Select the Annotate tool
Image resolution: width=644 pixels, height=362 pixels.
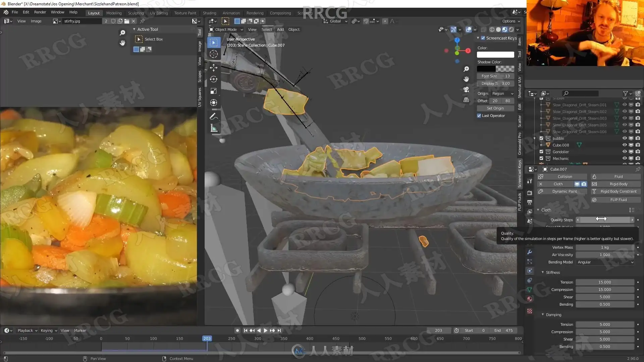[x=214, y=116]
